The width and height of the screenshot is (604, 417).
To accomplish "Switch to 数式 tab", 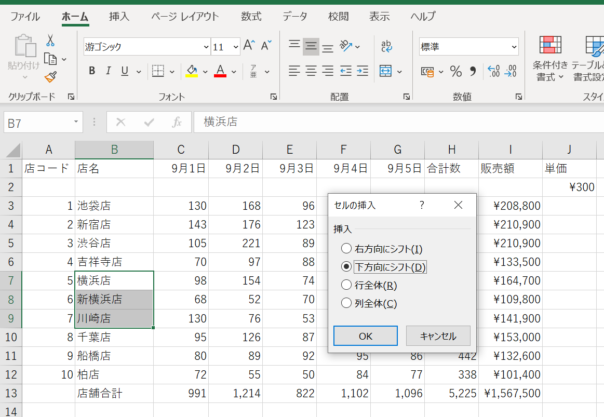I will pyautogui.click(x=251, y=17).
